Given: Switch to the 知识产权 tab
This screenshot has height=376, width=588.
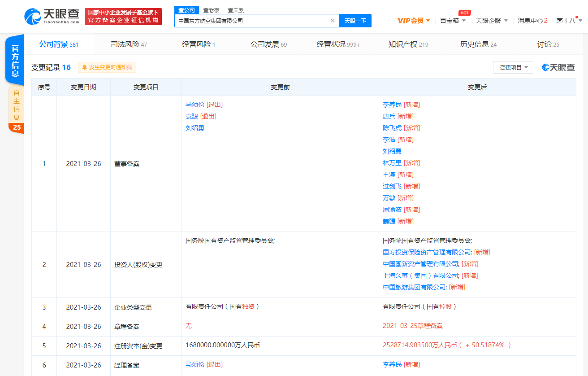Looking at the screenshot, I should tap(408, 44).
